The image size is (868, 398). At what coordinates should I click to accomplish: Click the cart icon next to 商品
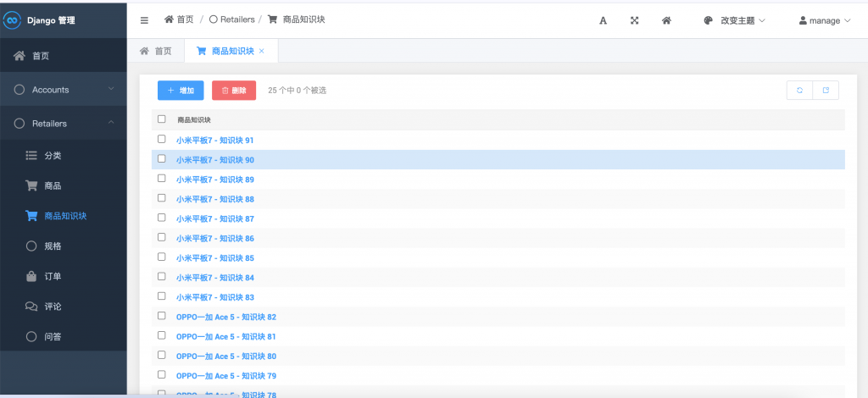31,185
